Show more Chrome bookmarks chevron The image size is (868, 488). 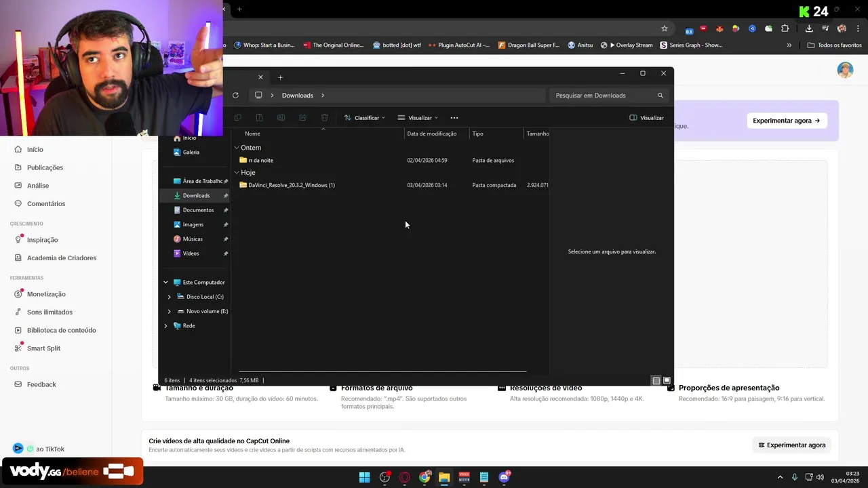pyautogui.click(x=789, y=45)
